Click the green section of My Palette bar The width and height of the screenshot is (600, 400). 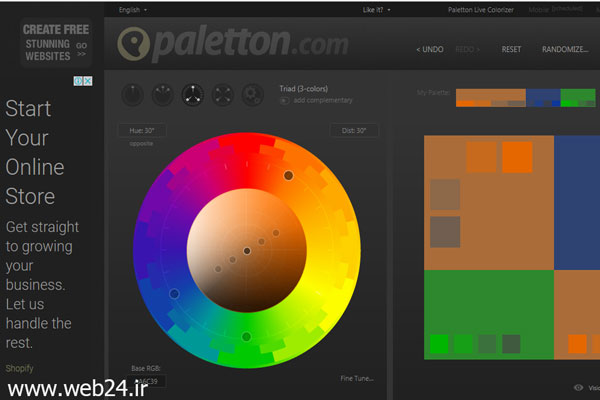pyautogui.click(x=578, y=98)
